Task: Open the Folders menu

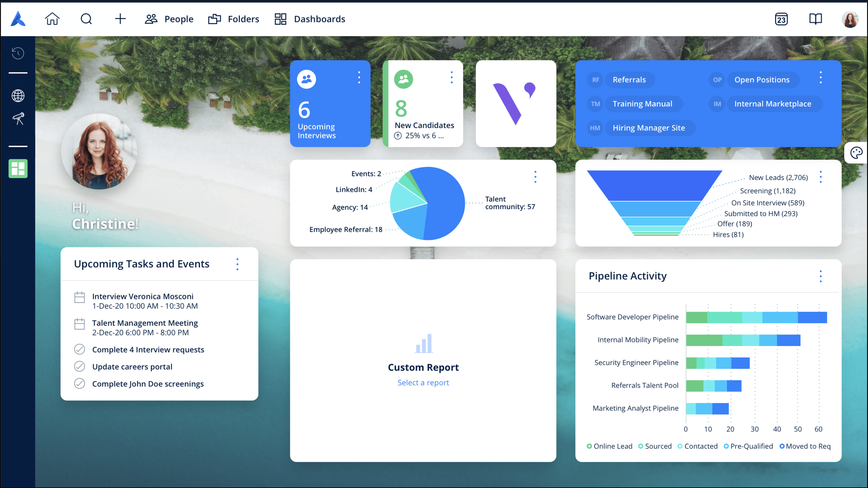Action: click(234, 19)
